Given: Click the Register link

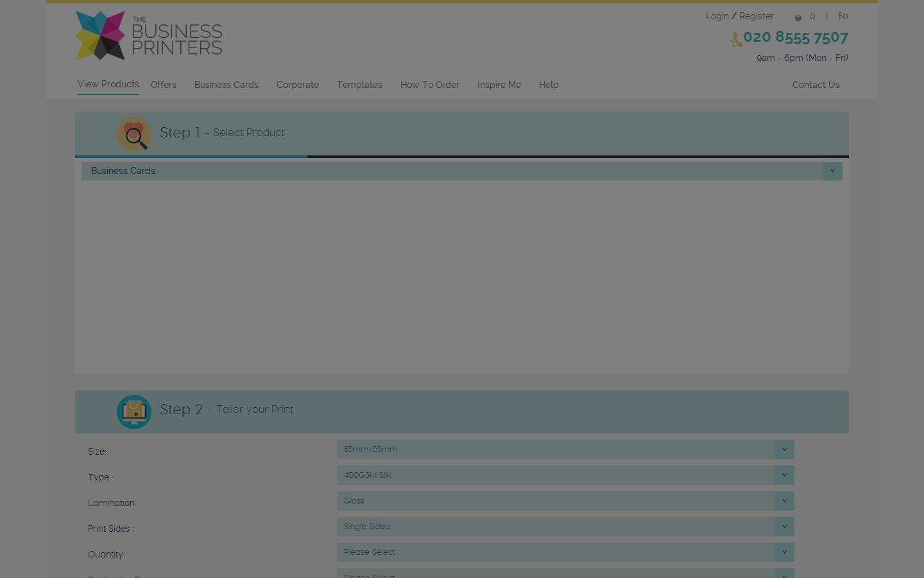Looking at the screenshot, I should tap(756, 16).
